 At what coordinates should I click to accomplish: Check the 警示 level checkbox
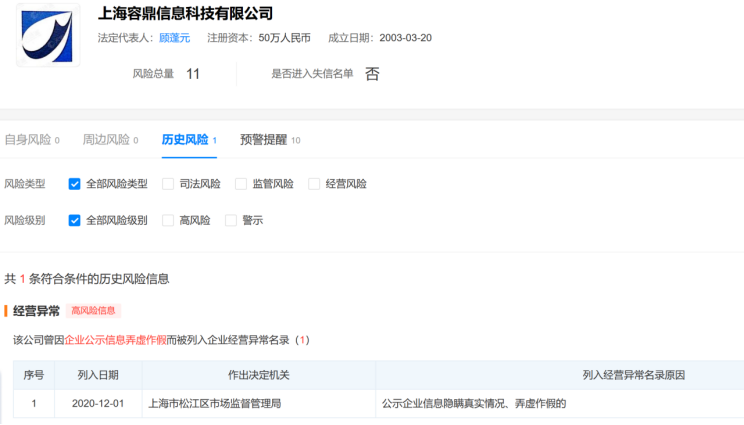[231, 221]
